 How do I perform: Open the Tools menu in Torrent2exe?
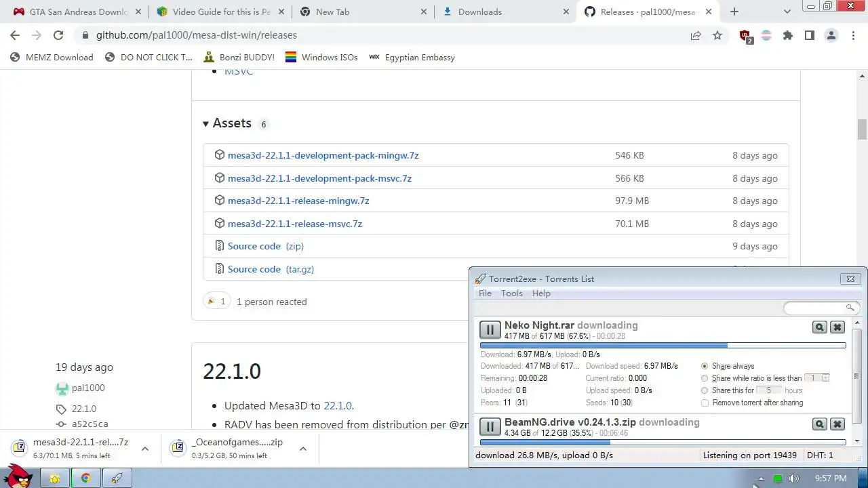click(x=511, y=293)
